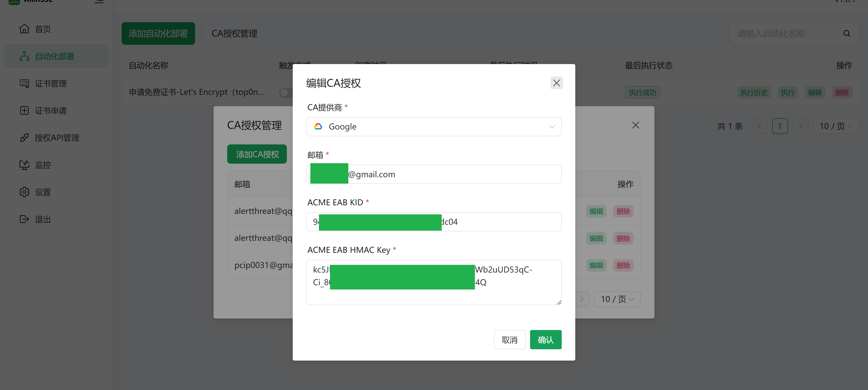This screenshot has width=868, height=390.
Task: Click the ACME EAB HMAC Key textarea
Action: [434, 282]
